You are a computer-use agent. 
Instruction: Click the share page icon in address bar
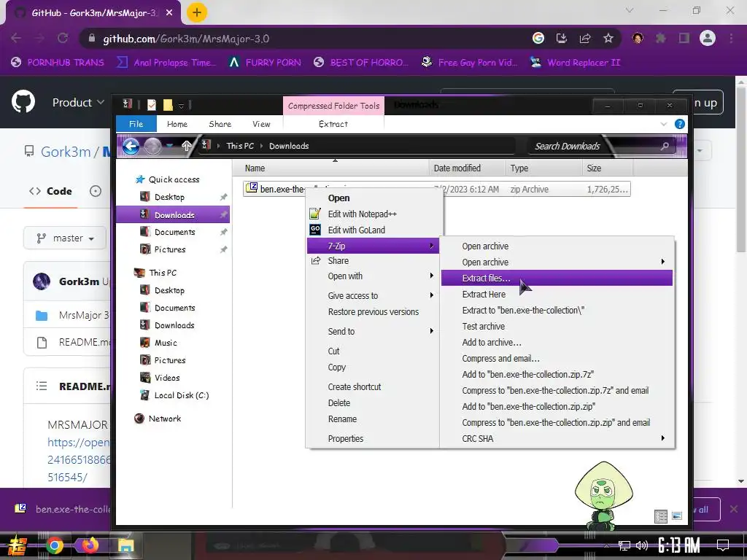point(585,39)
